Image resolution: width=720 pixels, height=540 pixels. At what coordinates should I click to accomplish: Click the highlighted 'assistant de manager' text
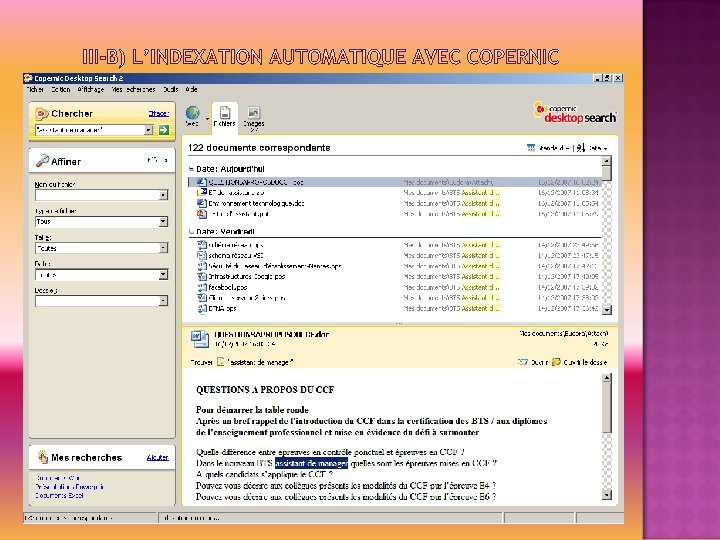coord(311,463)
